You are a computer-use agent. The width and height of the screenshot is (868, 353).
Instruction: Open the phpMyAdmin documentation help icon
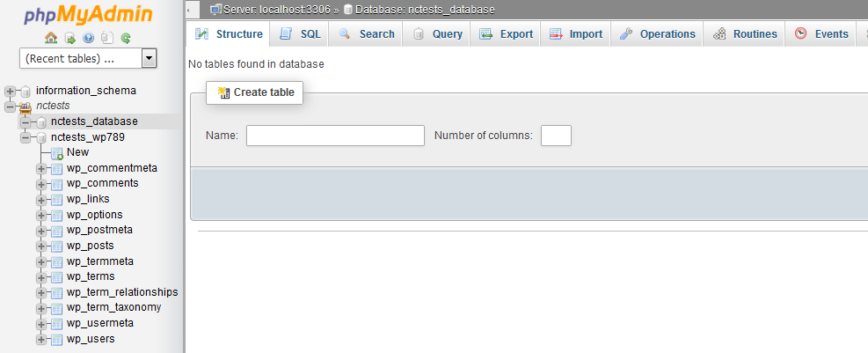tap(89, 38)
